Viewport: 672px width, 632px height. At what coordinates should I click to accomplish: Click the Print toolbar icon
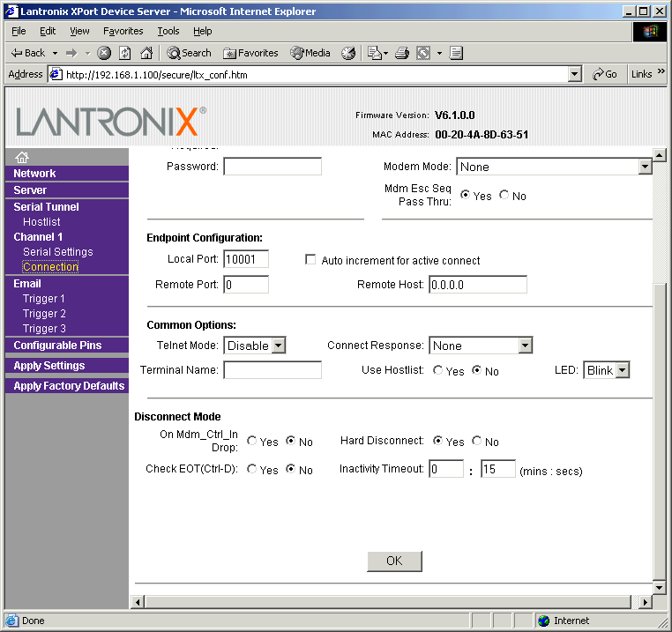click(402, 53)
